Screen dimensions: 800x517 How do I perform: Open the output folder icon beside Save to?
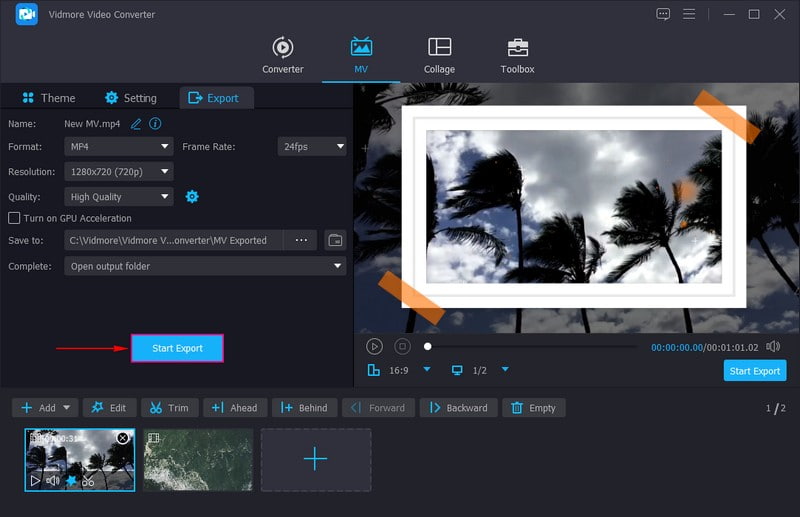coord(335,240)
